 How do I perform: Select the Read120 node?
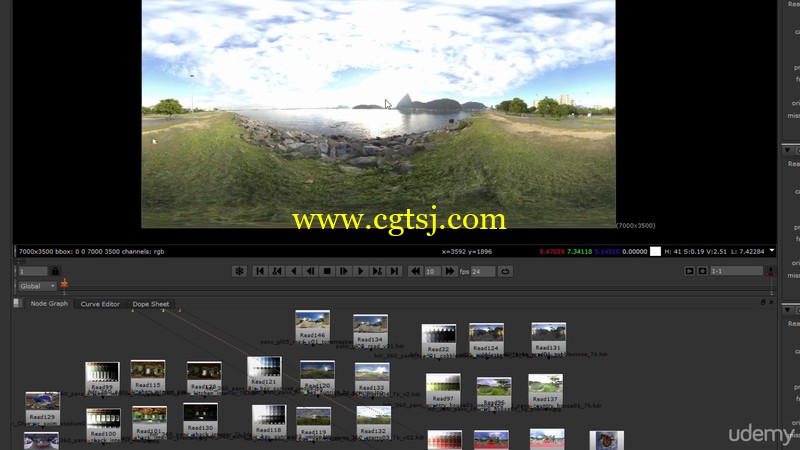[x=317, y=377]
